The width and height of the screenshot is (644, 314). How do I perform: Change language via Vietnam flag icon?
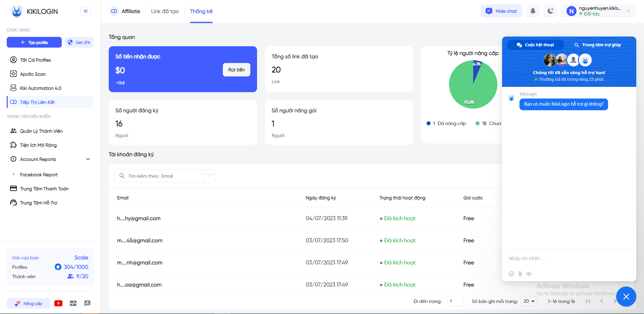58,303
